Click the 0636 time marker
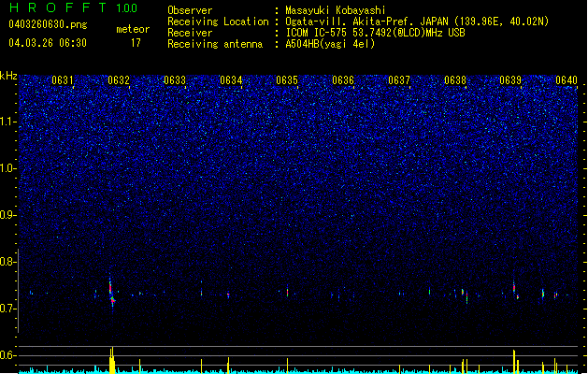Image resolution: width=588 pixels, height=374 pixels. (x=343, y=80)
